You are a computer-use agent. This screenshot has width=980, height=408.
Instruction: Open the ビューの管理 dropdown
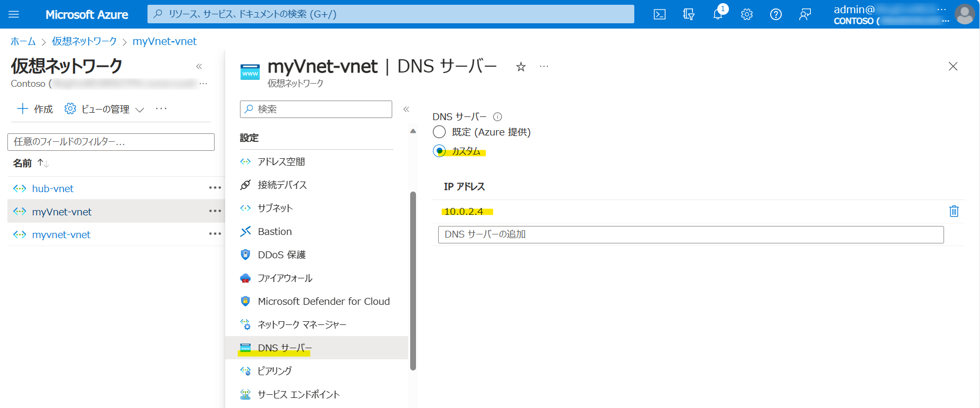104,109
